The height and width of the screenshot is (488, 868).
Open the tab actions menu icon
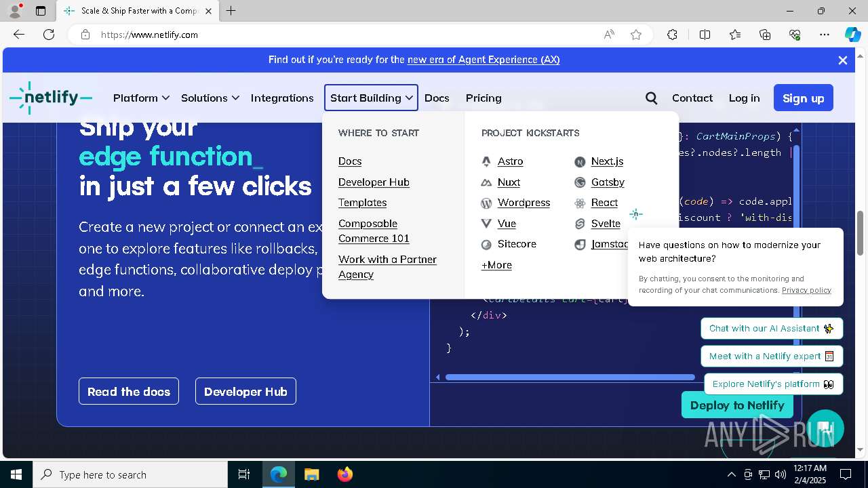coord(41,11)
